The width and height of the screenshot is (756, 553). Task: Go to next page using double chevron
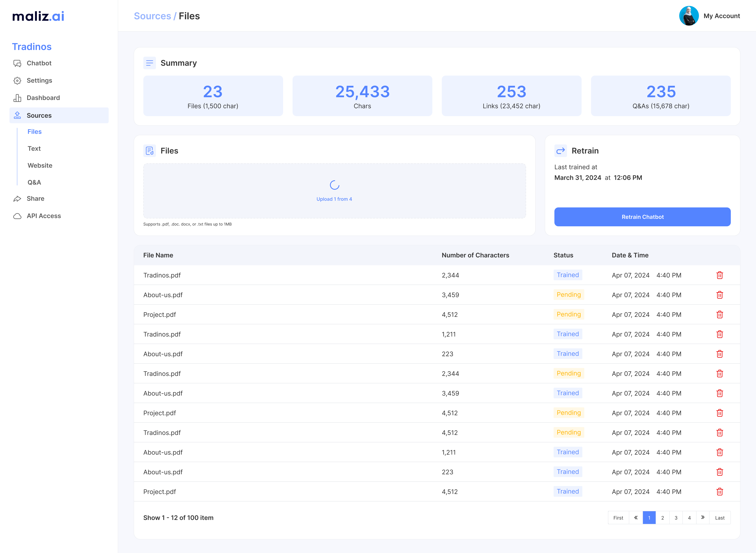[x=702, y=518]
